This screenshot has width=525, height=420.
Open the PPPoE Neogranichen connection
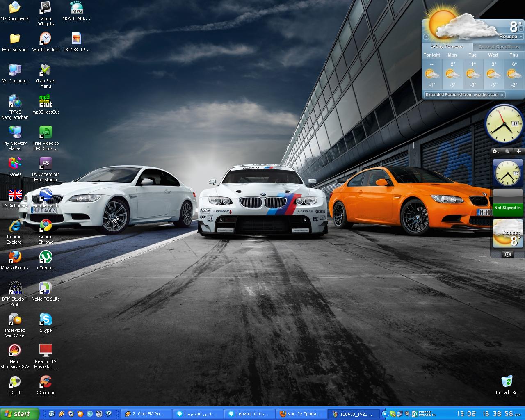pos(15,107)
